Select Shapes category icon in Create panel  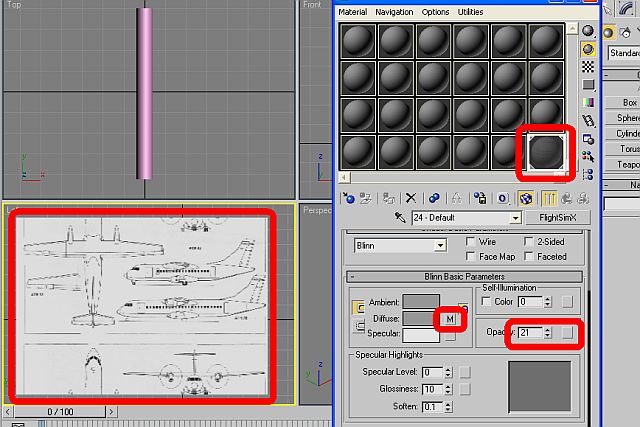626,32
